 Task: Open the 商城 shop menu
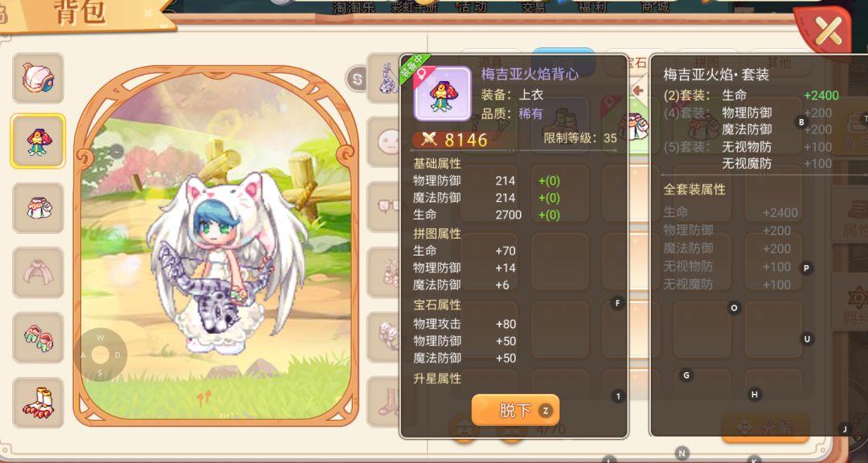654,6
